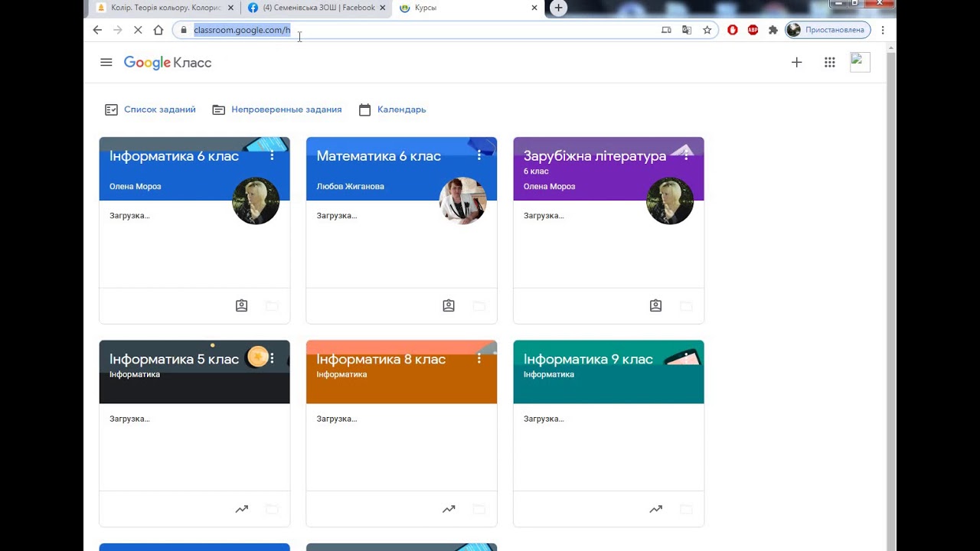The width and height of the screenshot is (980, 551).
Task: Click the site padlock security icon
Action: [x=183, y=30]
